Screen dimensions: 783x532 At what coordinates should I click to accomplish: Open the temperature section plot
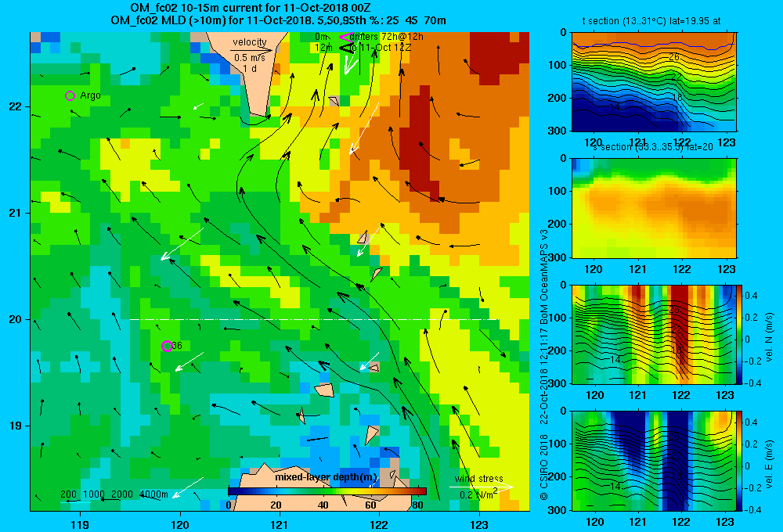point(654,82)
